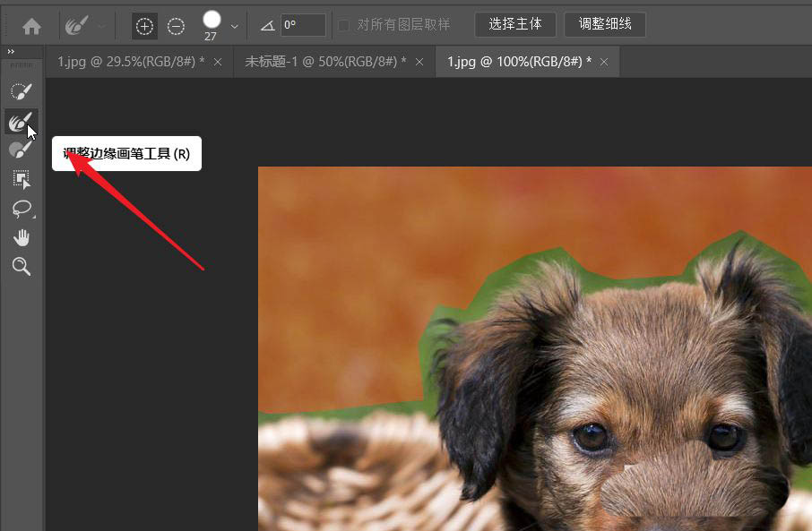Close the 未标题-1 document tab
Screen dimensions: 812x531
coord(419,62)
